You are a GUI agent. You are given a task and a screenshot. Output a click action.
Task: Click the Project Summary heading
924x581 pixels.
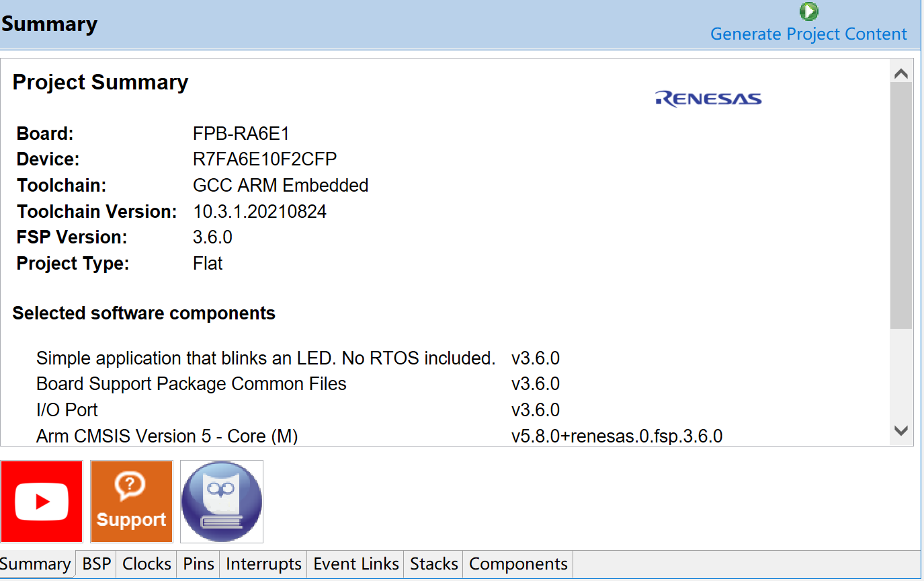(100, 82)
